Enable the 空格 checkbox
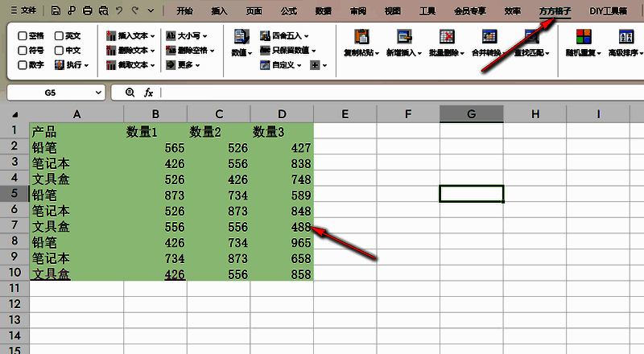Screen dimensions: 644x354 pos(23,36)
